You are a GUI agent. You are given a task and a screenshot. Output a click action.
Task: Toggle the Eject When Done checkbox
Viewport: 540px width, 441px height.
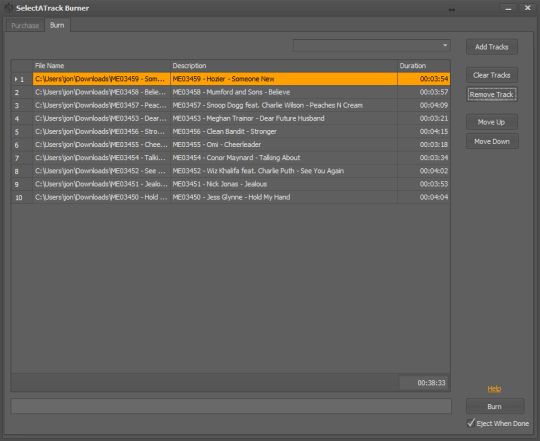471,423
